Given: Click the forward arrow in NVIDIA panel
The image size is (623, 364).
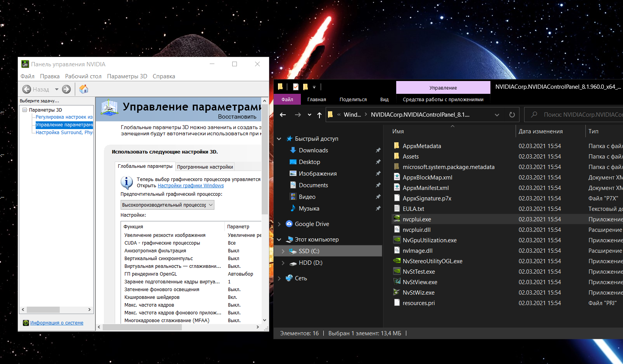Looking at the screenshot, I should coord(67,89).
